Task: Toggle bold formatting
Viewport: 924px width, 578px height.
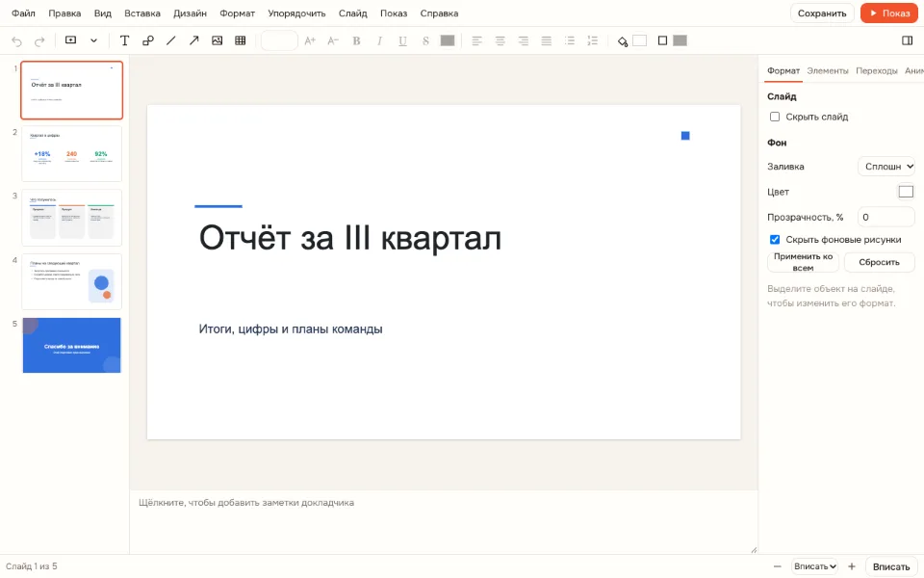Action: [356, 40]
